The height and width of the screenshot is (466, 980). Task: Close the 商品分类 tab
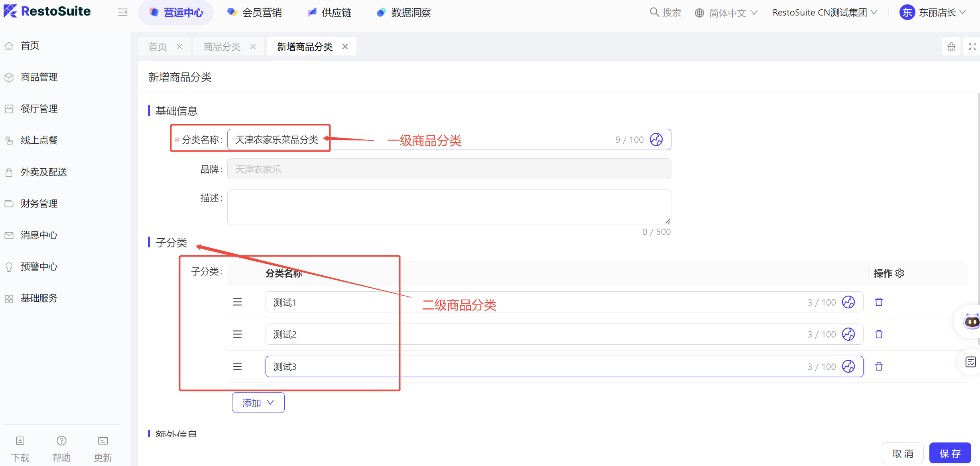253,47
